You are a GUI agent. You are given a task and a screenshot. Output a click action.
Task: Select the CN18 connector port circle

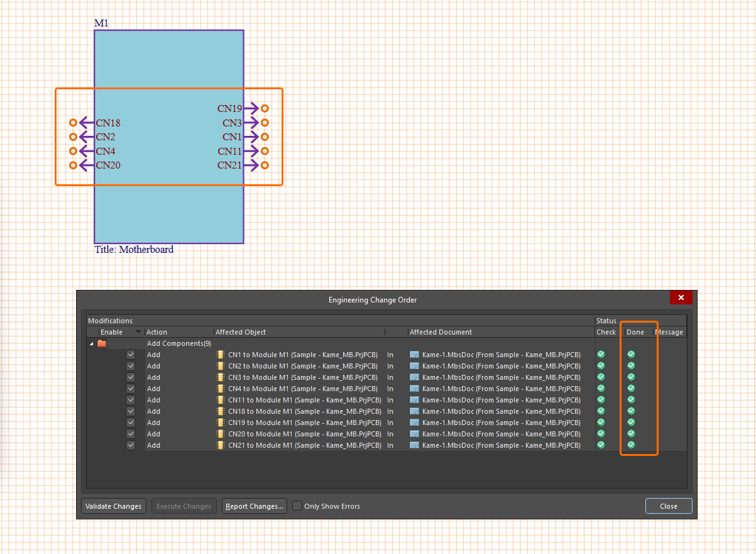point(73,123)
